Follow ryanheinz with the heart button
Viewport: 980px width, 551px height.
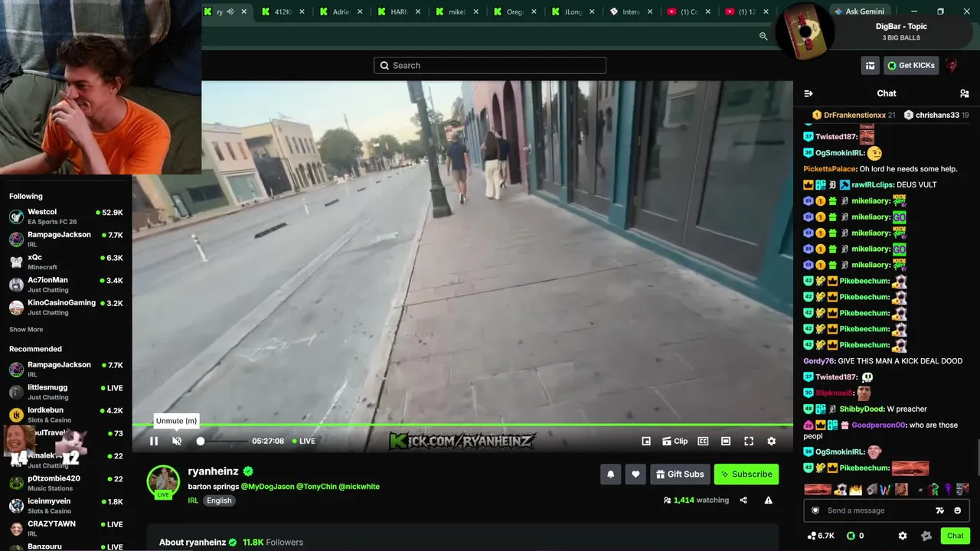[x=635, y=474]
